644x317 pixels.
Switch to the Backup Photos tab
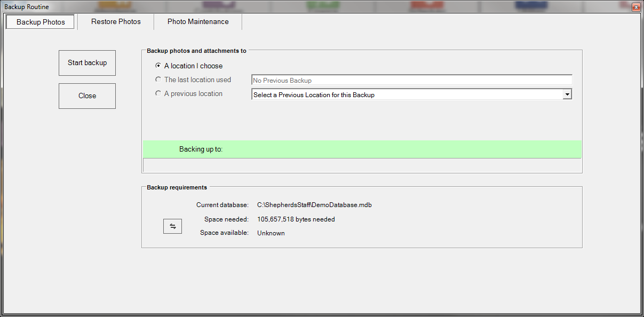click(x=41, y=22)
